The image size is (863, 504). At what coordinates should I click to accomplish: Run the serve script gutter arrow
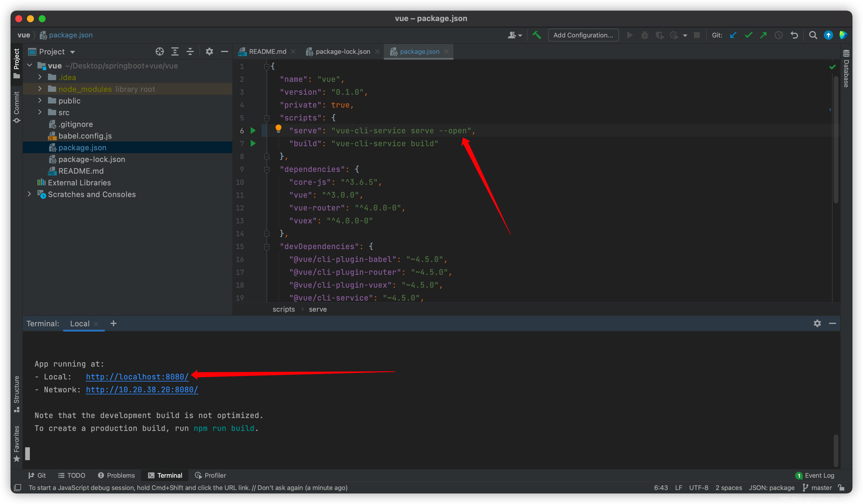click(253, 130)
